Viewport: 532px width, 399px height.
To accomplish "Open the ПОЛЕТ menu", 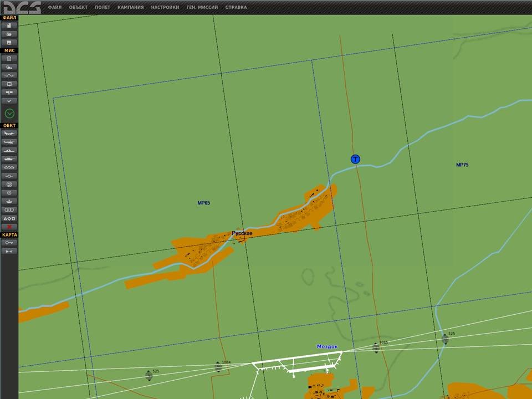I will click(103, 7).
